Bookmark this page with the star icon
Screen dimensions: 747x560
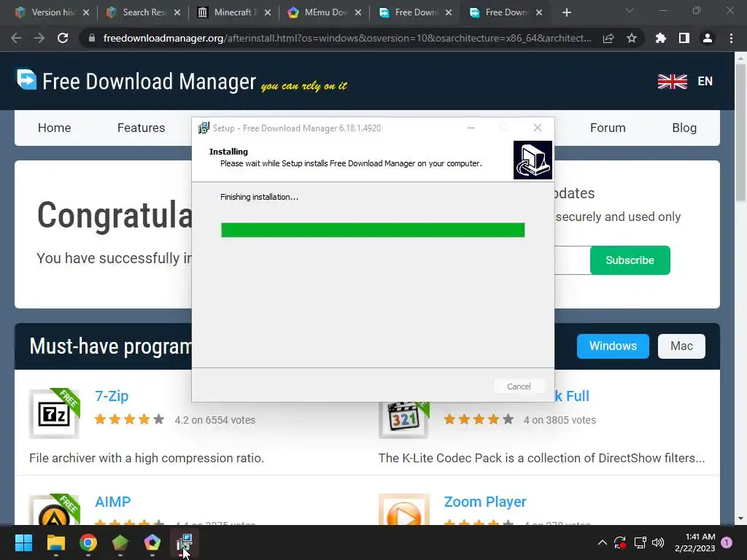pos(632,38)
